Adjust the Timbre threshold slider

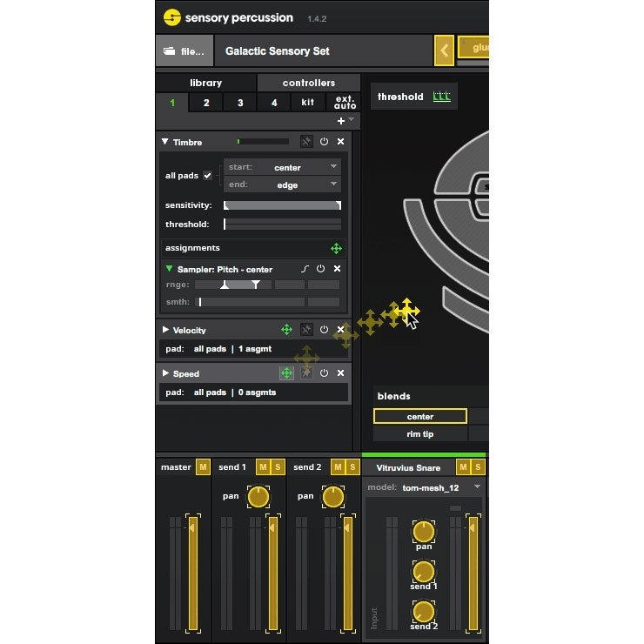[x=282, y=225]
